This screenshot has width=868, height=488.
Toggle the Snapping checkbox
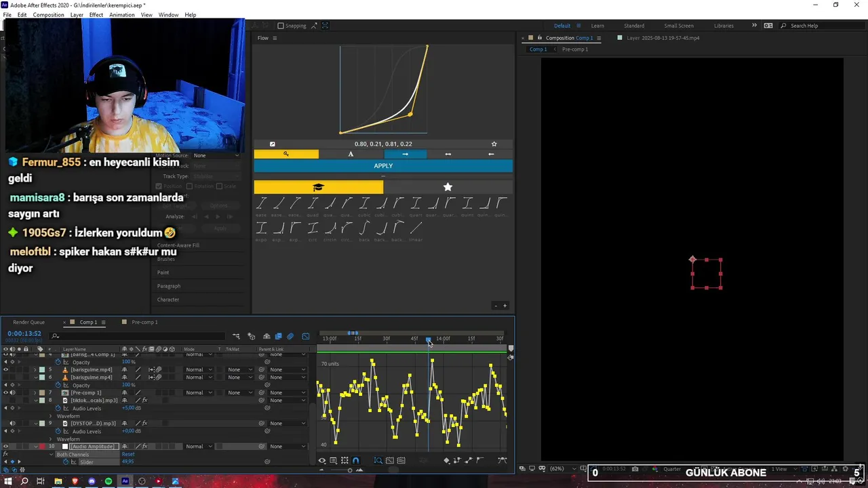tap(281, 26)
